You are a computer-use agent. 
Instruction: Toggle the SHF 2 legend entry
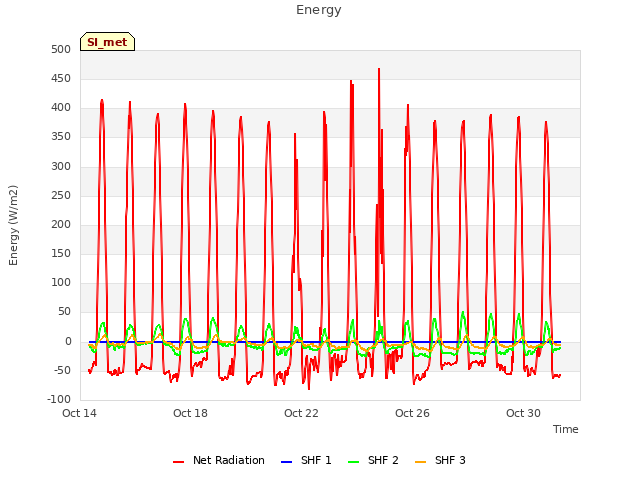(x=373, y=460)
